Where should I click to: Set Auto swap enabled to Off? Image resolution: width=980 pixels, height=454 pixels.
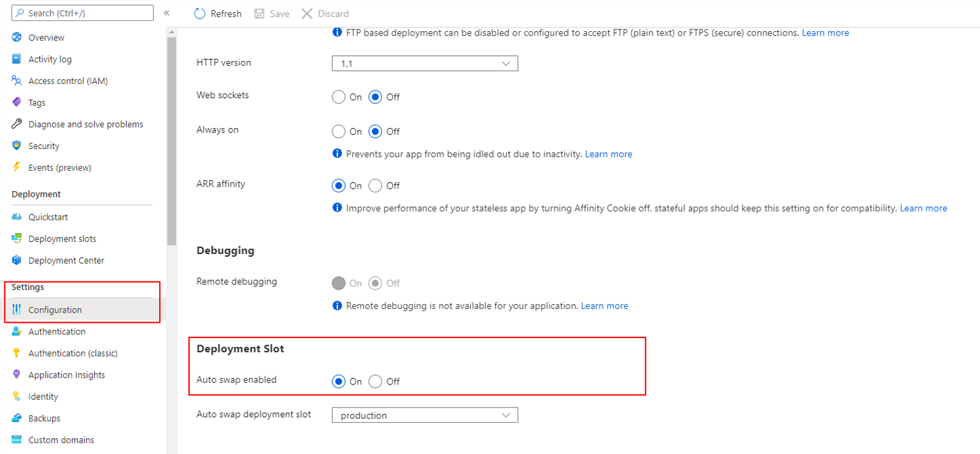pyautogui.click(x=376, y=381)
